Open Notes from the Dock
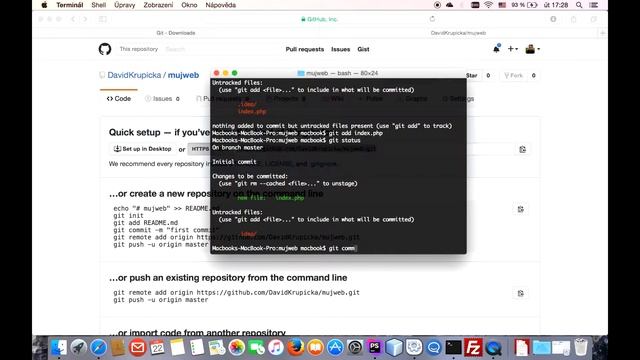The image size is (640, 360). [x=178, y=348]
